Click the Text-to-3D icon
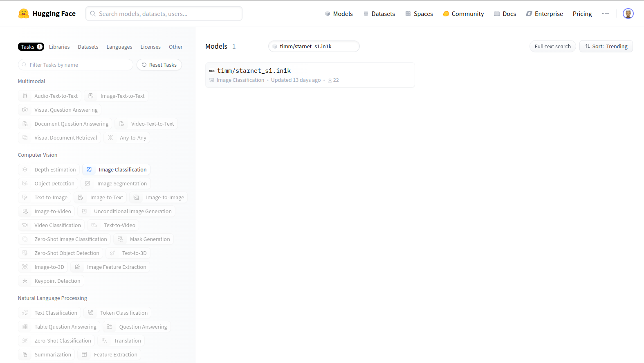644x363 pixels. 112,253
